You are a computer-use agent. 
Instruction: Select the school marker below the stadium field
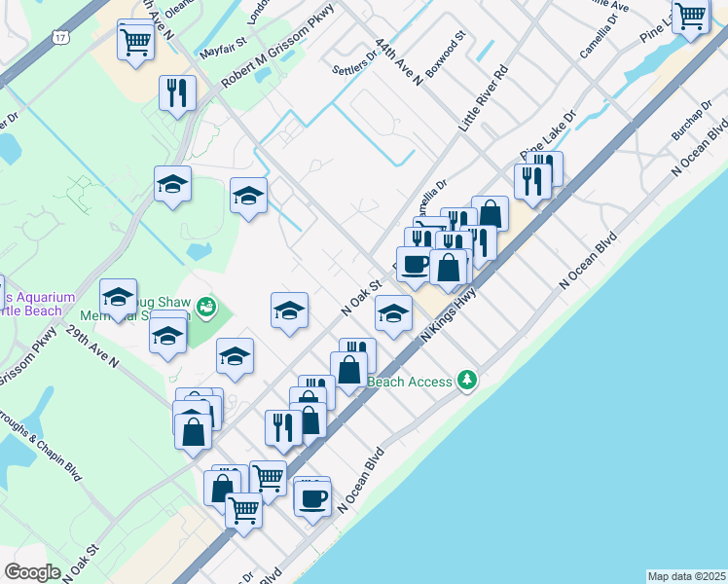point(235,359)
